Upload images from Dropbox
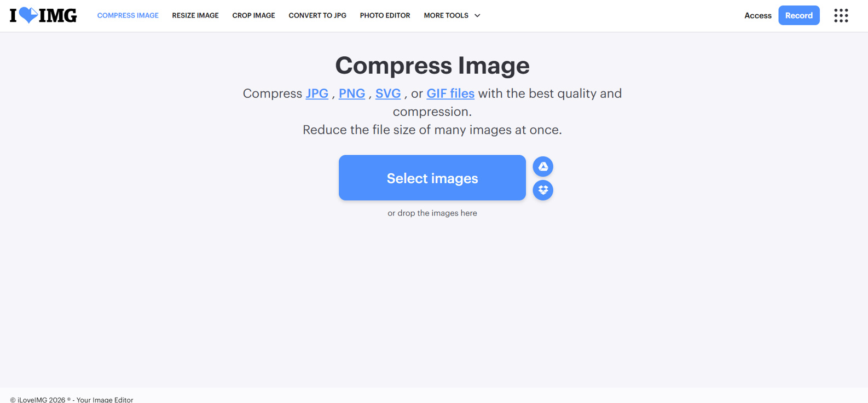868x403 pixels. [x=543, y=190]
